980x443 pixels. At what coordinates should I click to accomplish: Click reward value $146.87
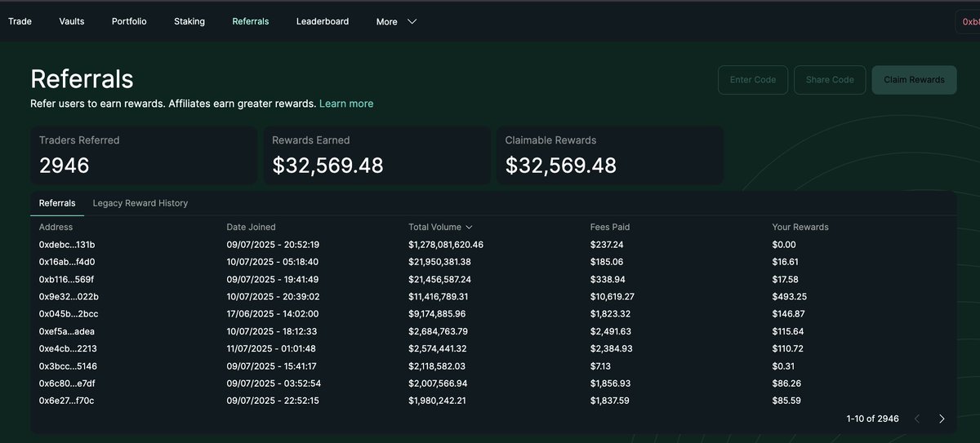789,314
